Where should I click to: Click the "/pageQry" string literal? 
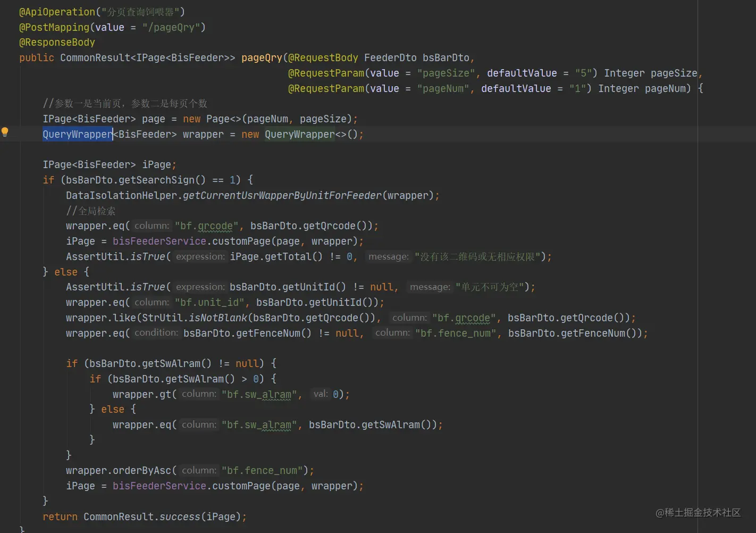(171, 27)
